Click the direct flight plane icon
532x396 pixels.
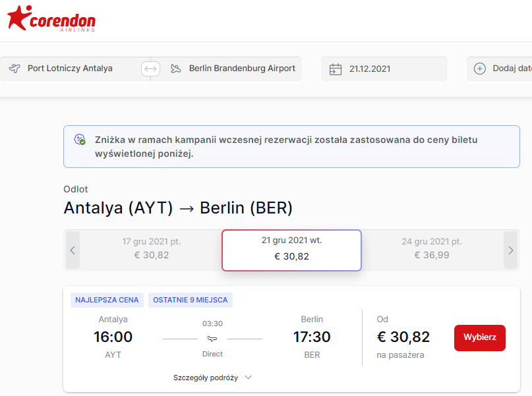point(212,339)
